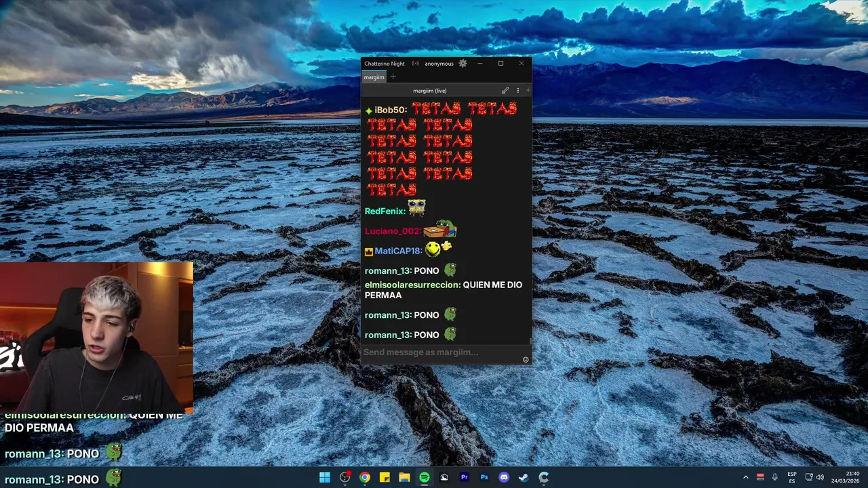
Task: Add a new split from header plus
Action: pyautogui.click(x=528, y=90)
